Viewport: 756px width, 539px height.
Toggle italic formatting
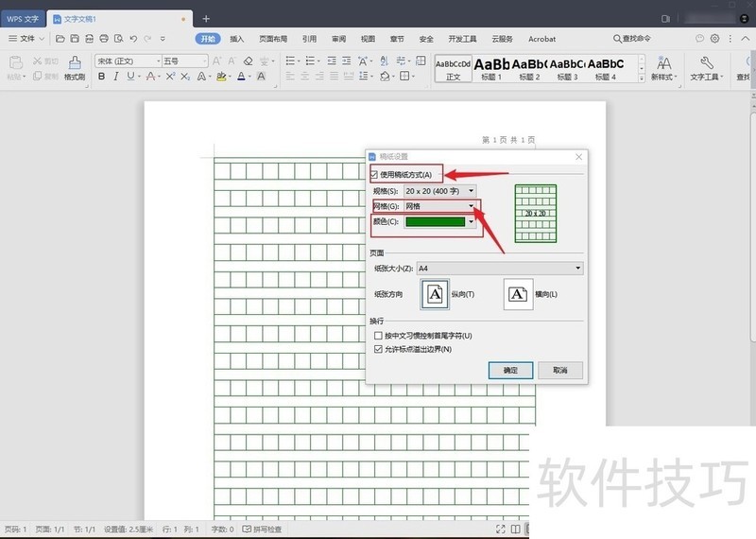115,77
